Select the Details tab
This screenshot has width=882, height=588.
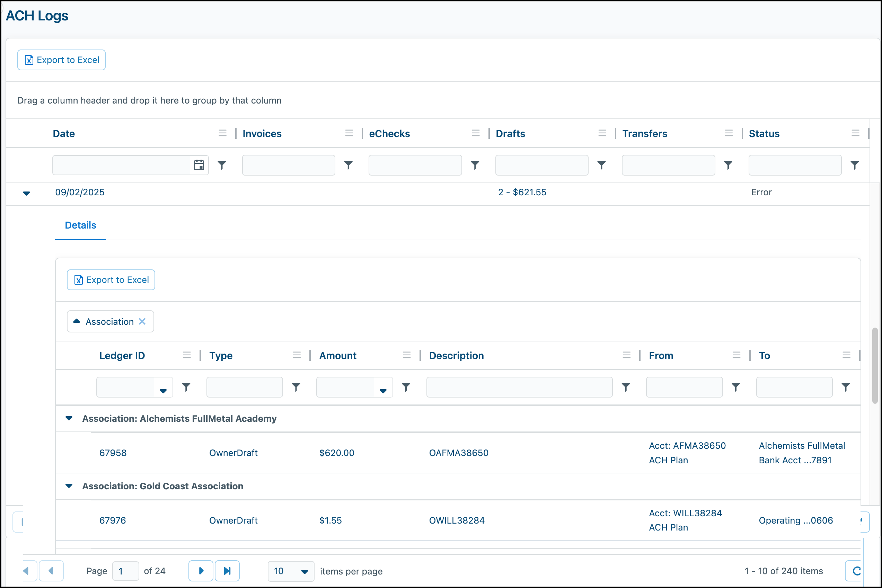80,225
